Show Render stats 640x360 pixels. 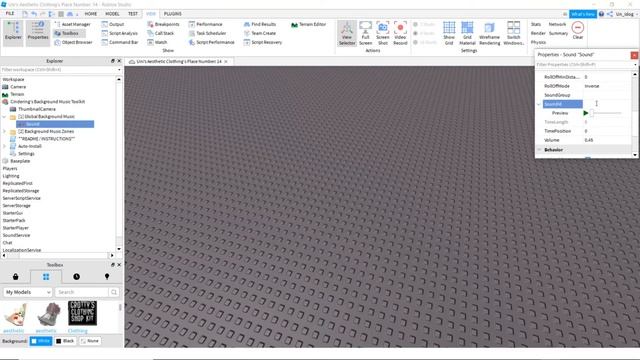coord(538,33)
